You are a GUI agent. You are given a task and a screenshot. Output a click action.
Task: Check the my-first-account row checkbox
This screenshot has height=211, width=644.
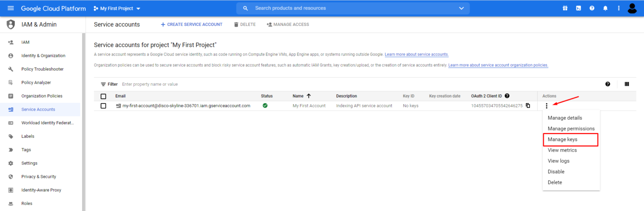[x=103, y=105]
